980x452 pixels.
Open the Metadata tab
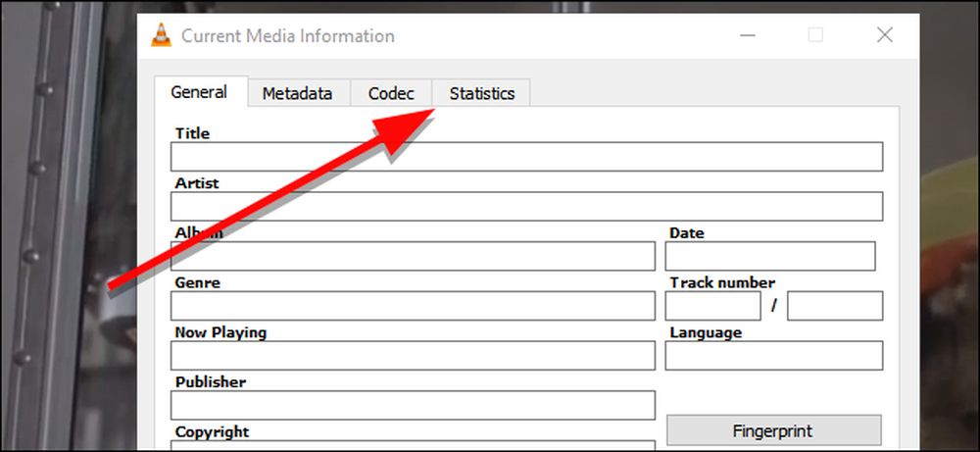pos(298,94)
